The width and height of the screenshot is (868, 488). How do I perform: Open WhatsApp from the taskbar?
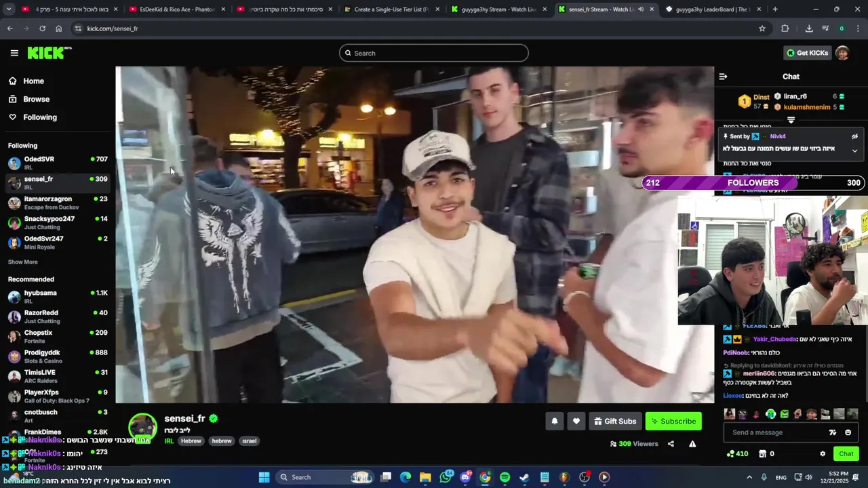(x=446, y=477)
